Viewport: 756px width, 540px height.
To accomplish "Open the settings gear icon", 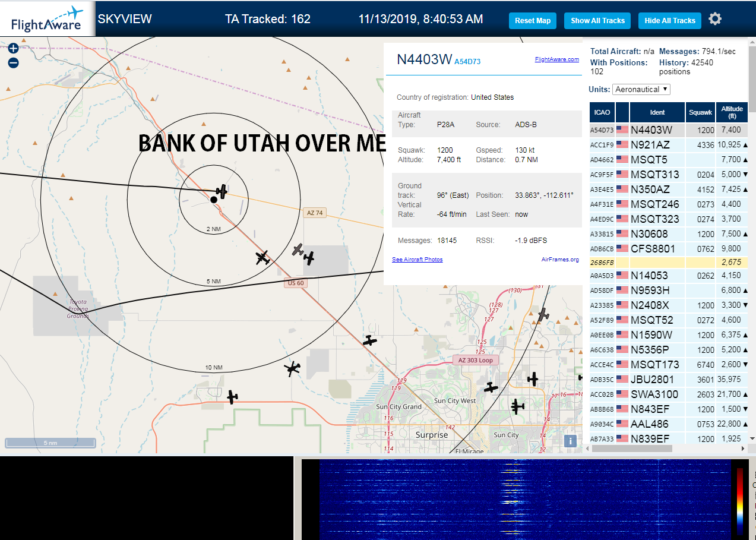I will (715, 19).
